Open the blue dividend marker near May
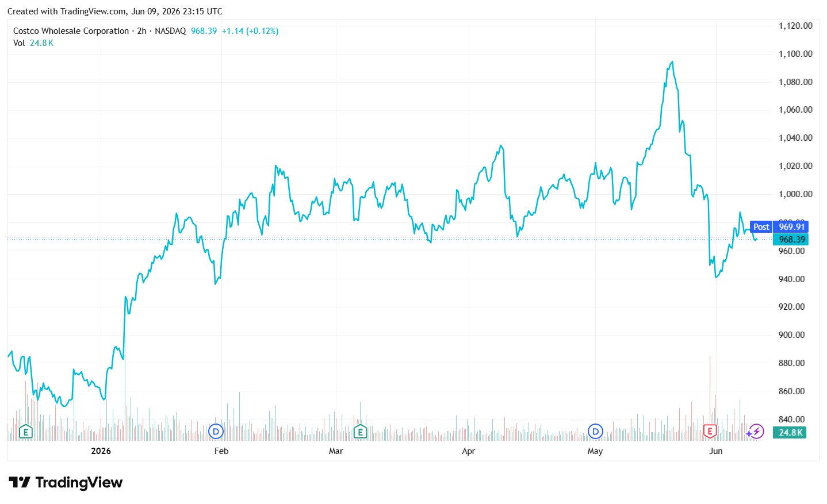This screenshot has height=504, width=827. (x=595, y=431)
